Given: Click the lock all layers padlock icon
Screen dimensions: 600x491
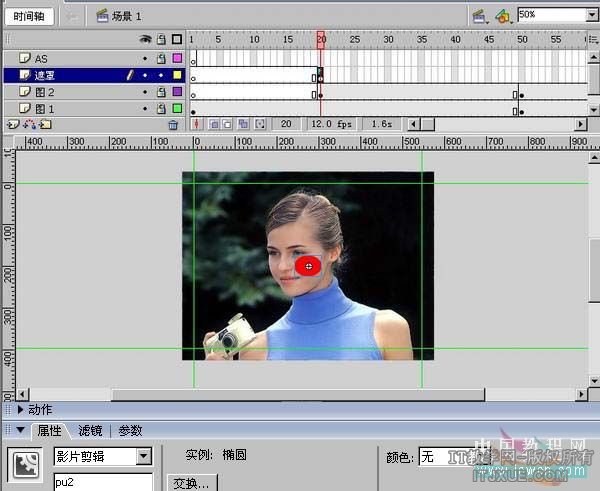Looking at the screenshot, I should click(160, 40).
